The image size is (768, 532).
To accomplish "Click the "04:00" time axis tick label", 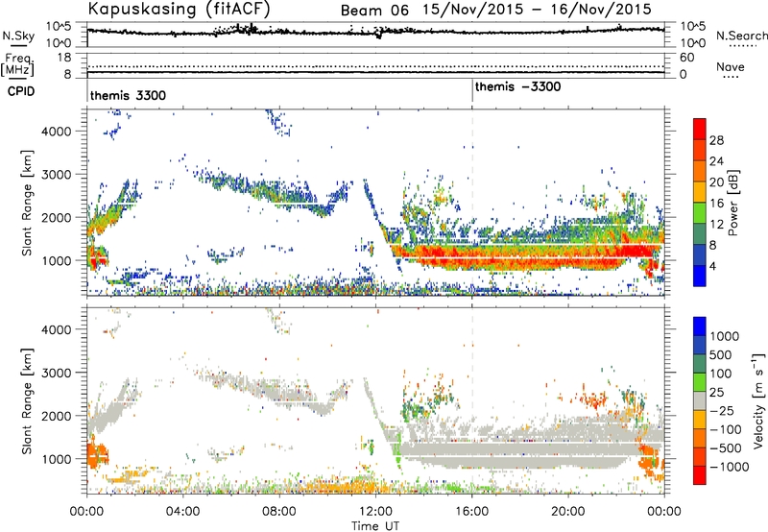I will pos(182,512).
